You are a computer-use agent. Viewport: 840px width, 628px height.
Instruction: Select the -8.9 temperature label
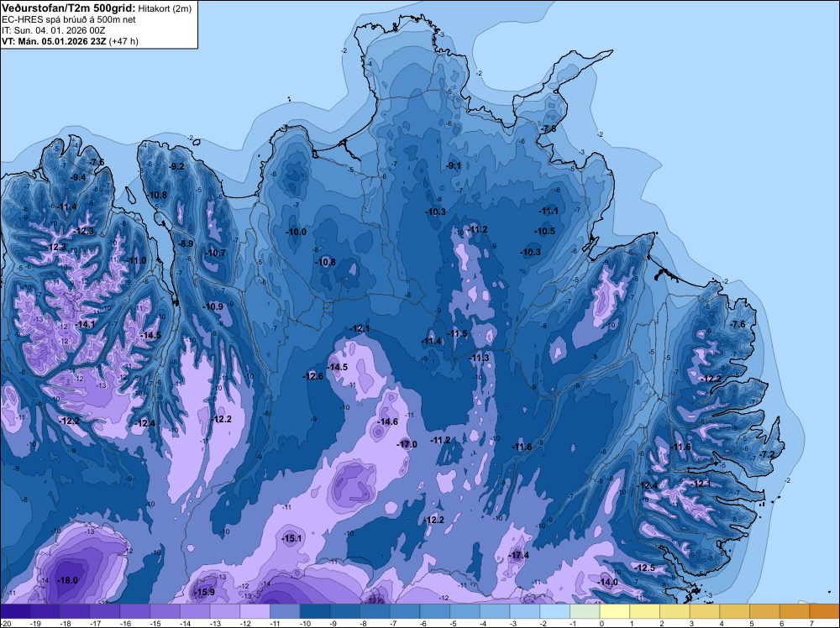pos(186,243)
